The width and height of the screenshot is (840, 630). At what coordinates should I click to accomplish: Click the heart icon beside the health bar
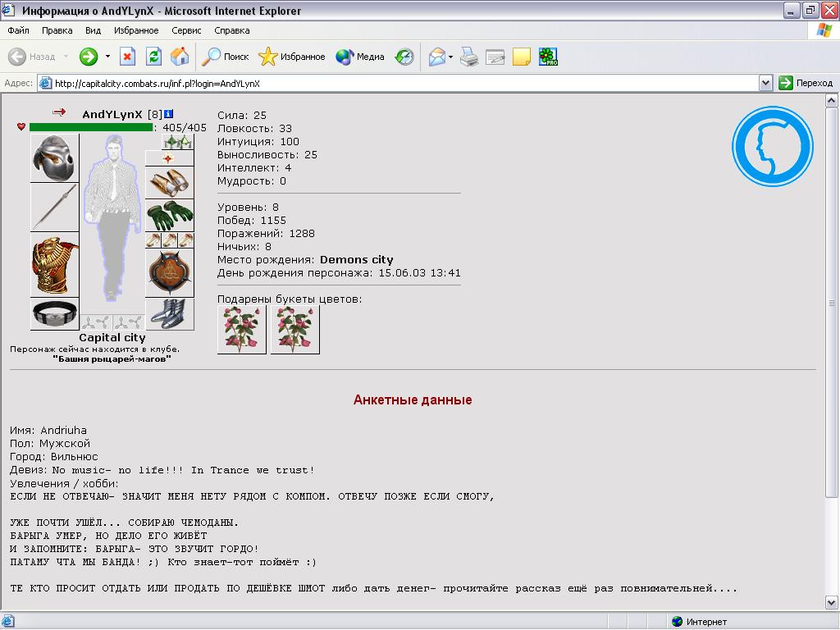point(21,126)
